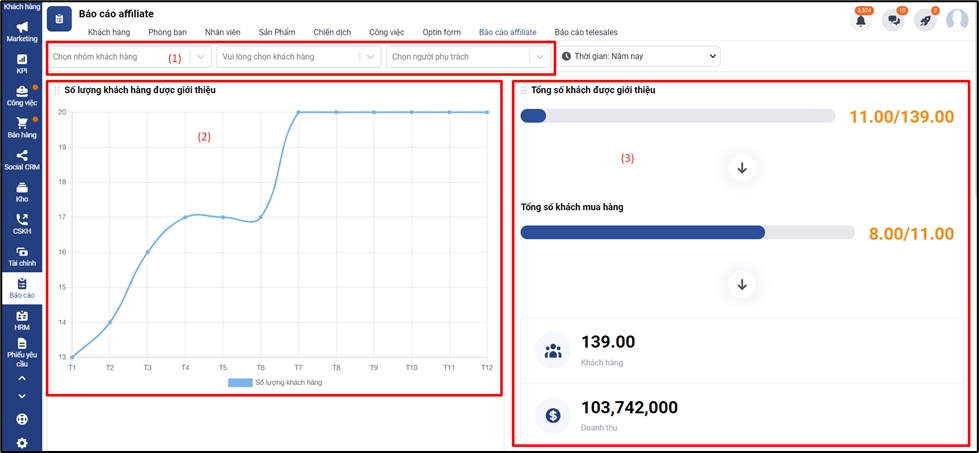979x453 pixels.
Task: Click the notification bell icon
Action: tap(860, 20)
